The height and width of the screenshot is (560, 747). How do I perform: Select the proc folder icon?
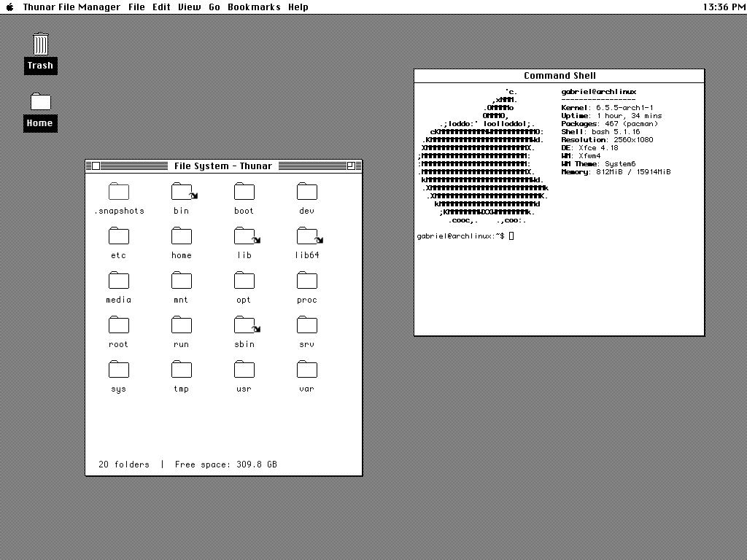(x=307, y=280)
